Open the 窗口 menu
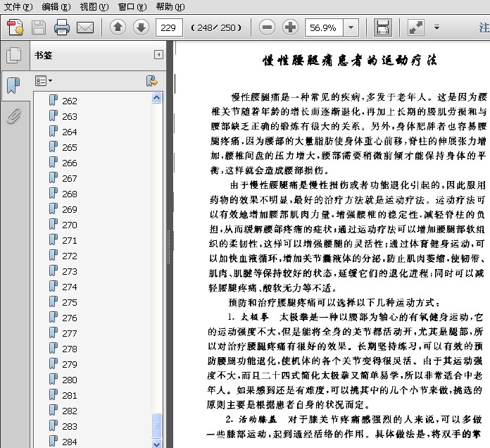Viewport: 490px width, 448px height. pos(132,6)
